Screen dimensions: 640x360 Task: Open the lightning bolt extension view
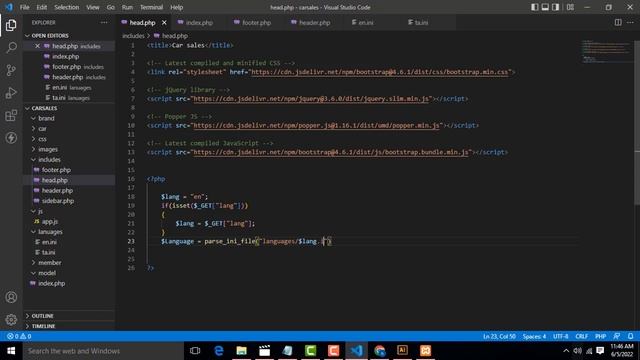pyautogui.click(x=11, y=138)
